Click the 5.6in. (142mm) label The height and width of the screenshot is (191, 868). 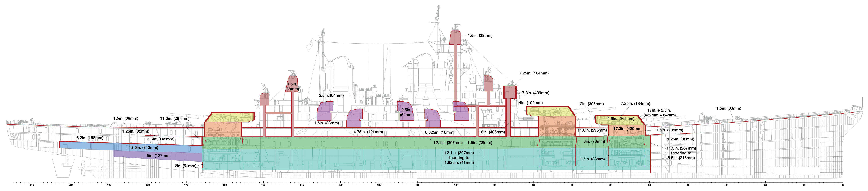tap(161, 139)
